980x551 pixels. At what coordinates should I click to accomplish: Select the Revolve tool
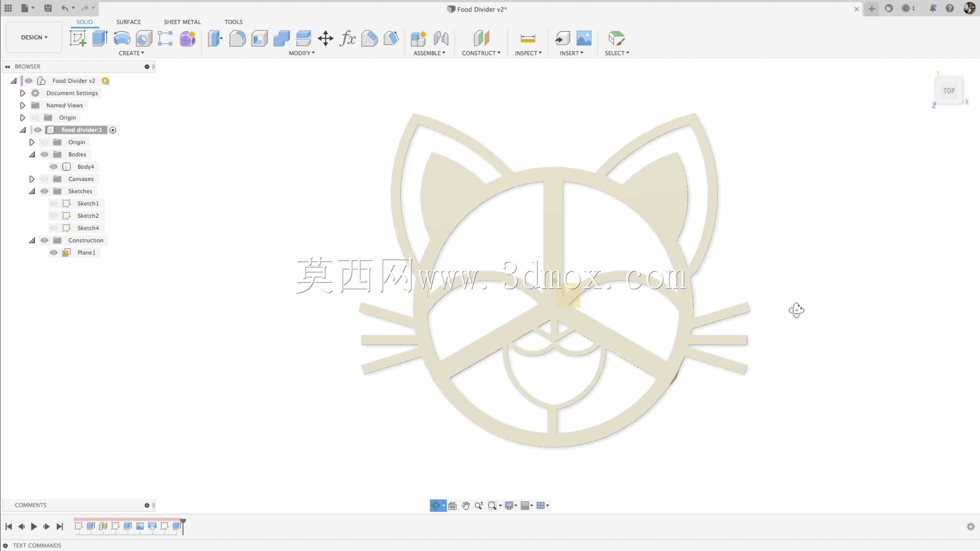coord(122,38)
